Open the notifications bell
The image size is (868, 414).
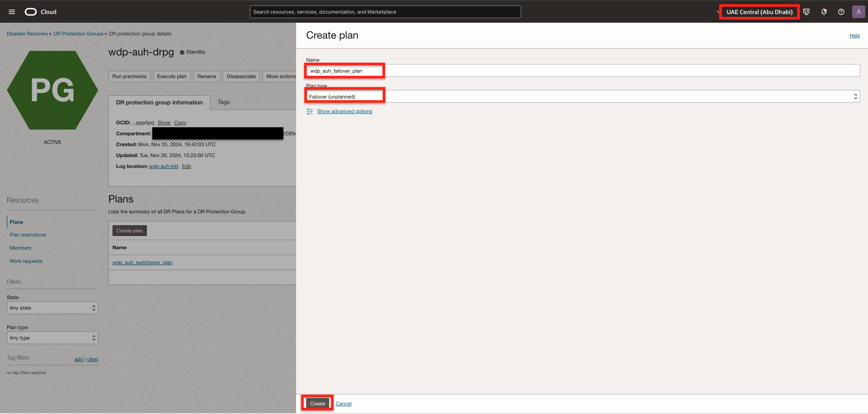click(x=824, y=12)
